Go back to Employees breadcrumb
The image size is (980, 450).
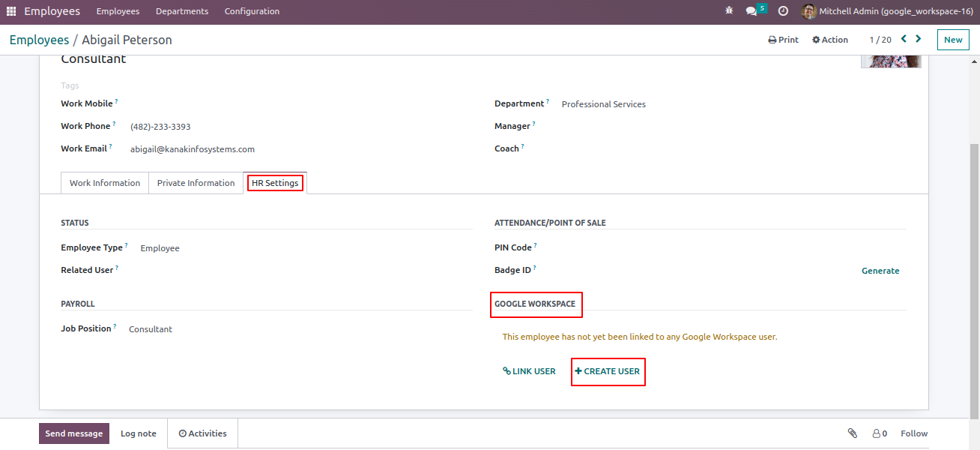coord(39,40)
